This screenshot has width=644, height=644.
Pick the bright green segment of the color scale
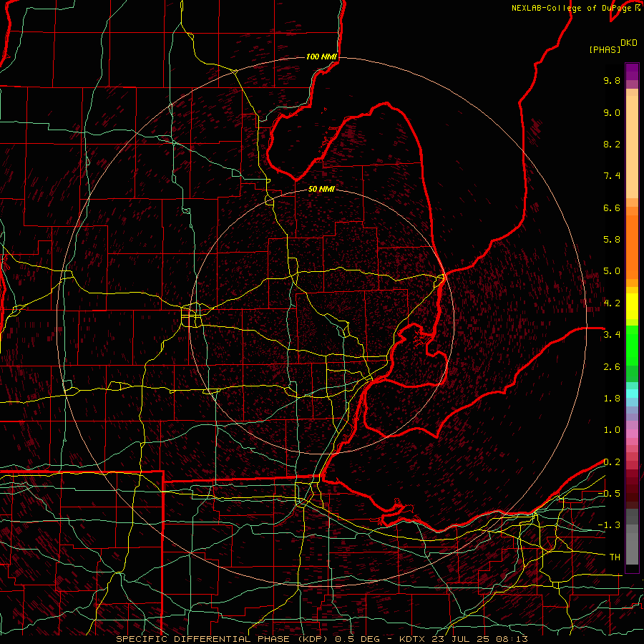coord(632,345)
